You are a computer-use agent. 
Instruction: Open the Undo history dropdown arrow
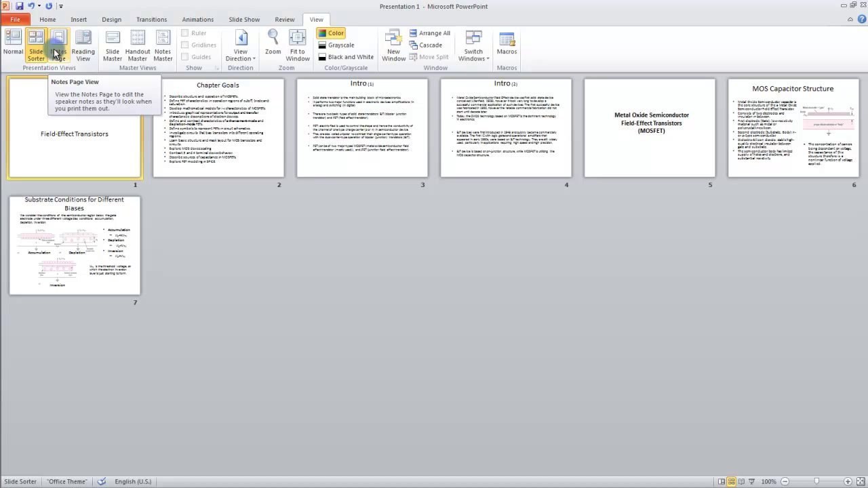[39, 6]
